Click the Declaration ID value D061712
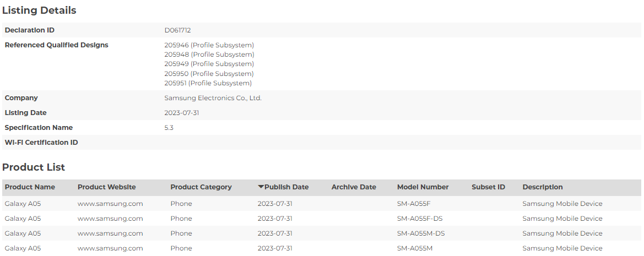The height and width of the screenshot is (256, 644). (177, 30)
